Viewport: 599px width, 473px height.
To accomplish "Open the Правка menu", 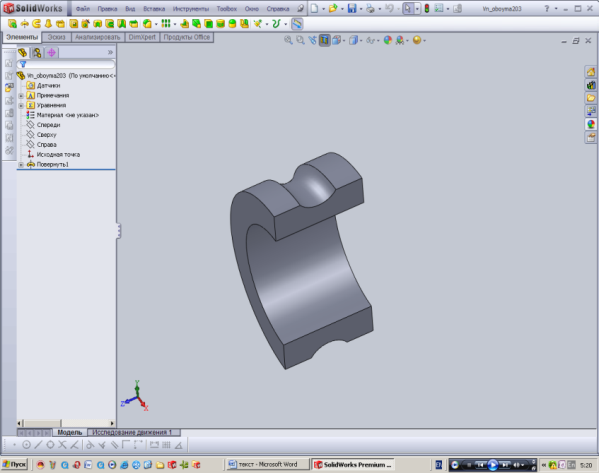I will tap(107, 8).
